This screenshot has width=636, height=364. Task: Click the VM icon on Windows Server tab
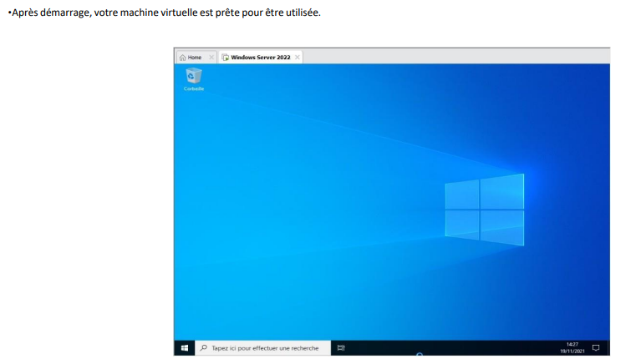[225, 58]
